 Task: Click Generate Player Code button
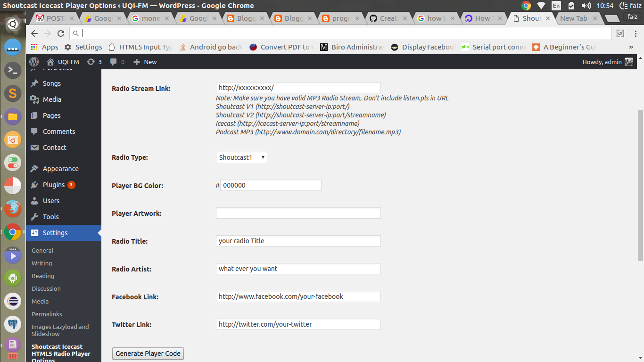[x=148, y=354]
